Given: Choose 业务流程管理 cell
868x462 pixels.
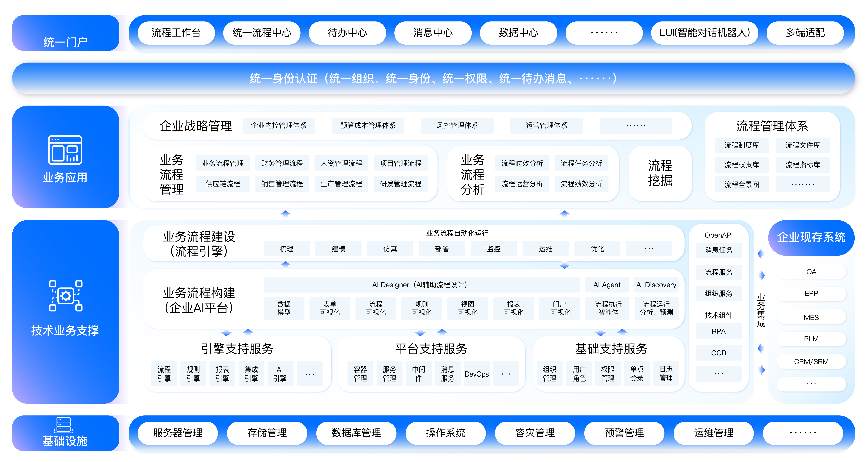Looking at the screenshot, I should (223, 163).
